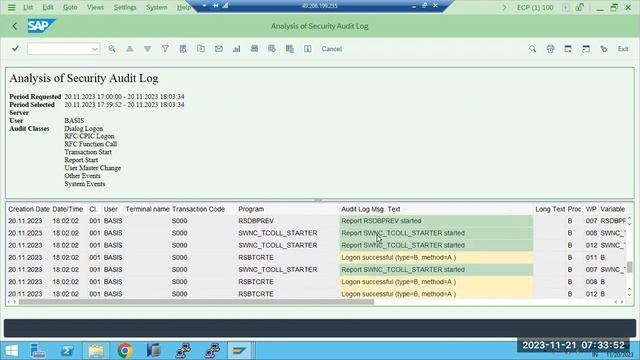
Task: Click the new GUI window icon
Action: [x=568, y=49]
